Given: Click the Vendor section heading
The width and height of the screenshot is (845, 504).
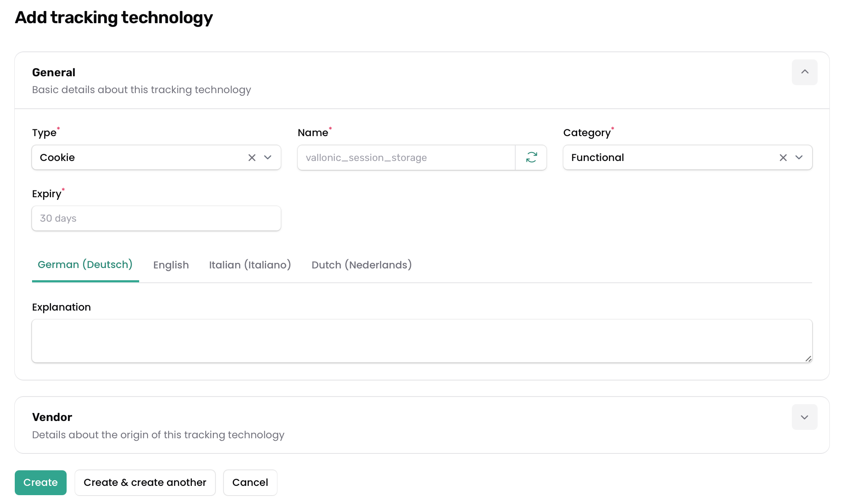Looking at the screenshot, I should coord(52,417).
